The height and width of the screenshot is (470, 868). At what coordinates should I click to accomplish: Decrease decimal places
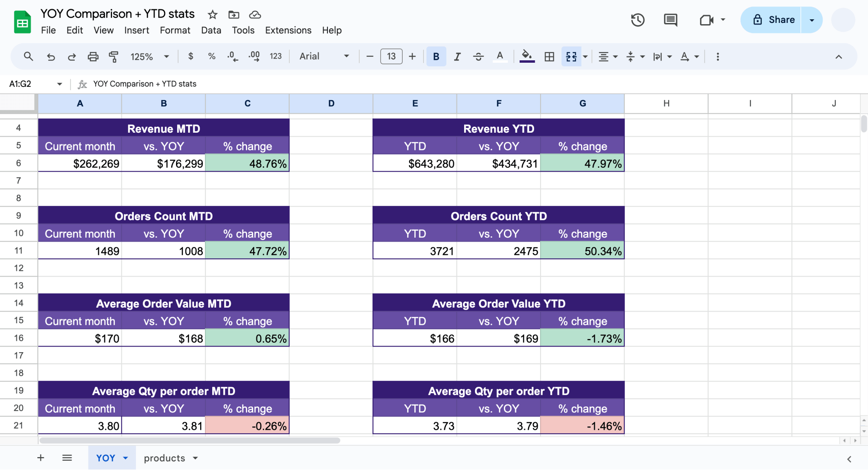[232, 56]
